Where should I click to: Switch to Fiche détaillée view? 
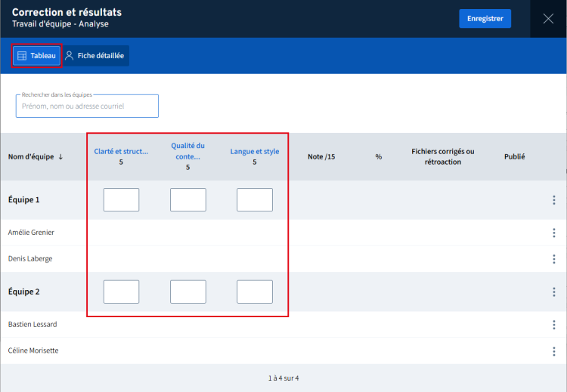pos(94,56)
